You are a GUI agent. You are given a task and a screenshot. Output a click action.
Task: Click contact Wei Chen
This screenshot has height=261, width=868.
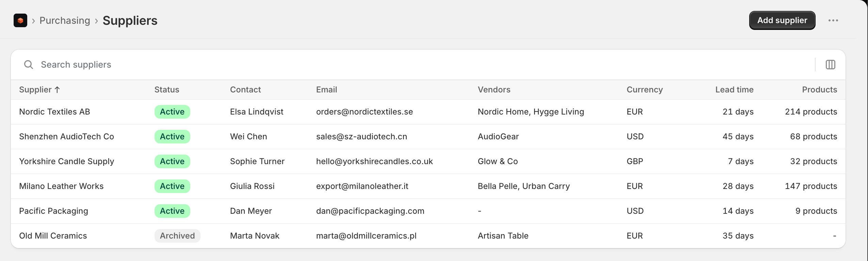248,137
